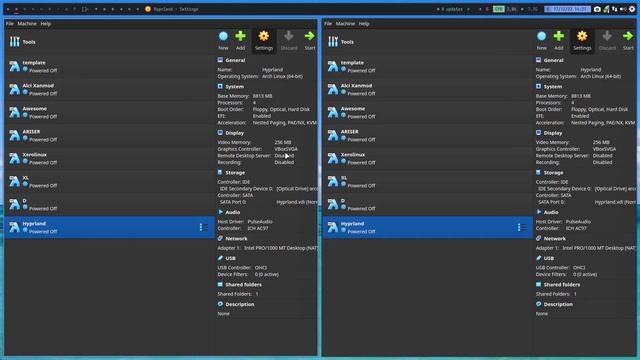Viewport: 640px width, 360px height.
Task: Select XL VM in right window
Action: [428, 181]
